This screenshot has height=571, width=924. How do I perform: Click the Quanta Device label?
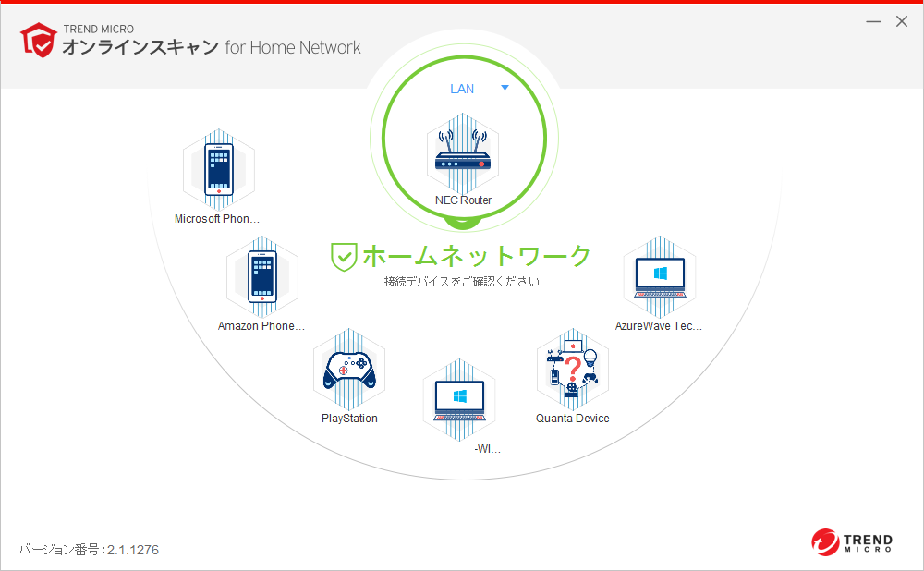[x=572, y=419]
